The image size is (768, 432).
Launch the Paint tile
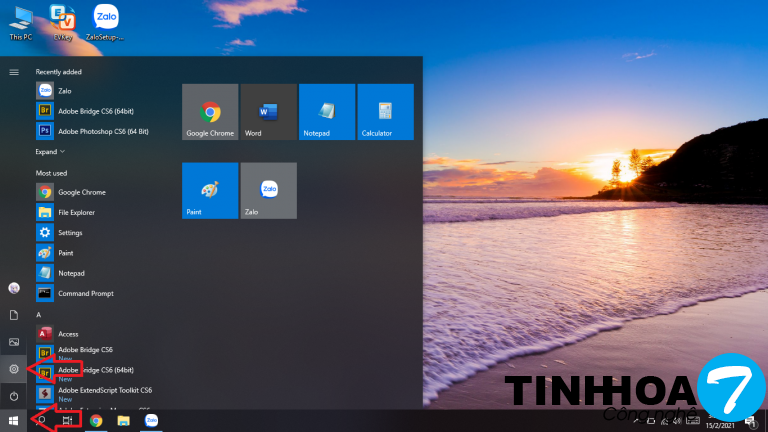(x=210, y=190)
